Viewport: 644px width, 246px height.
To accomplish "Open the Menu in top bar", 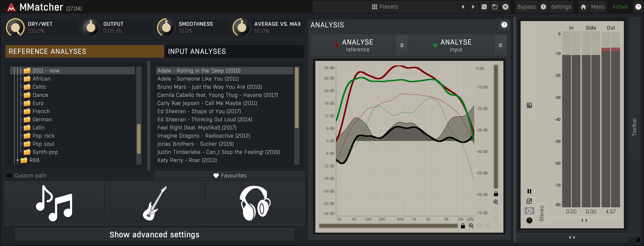I will pos(598,7).
